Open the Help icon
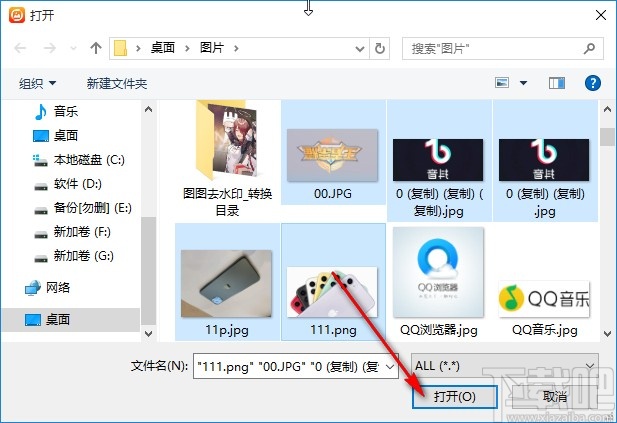 pos(593,83)
